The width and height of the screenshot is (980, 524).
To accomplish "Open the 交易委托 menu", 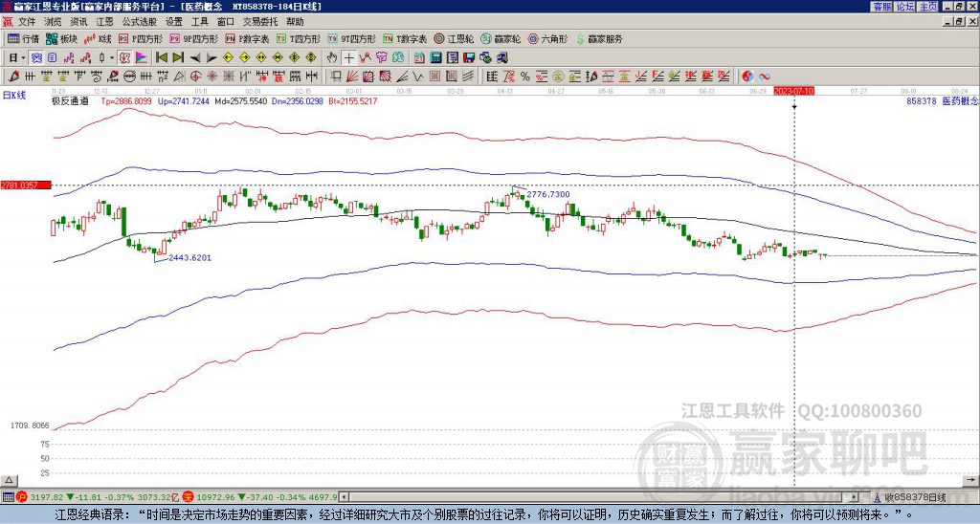I will point(260,22).
